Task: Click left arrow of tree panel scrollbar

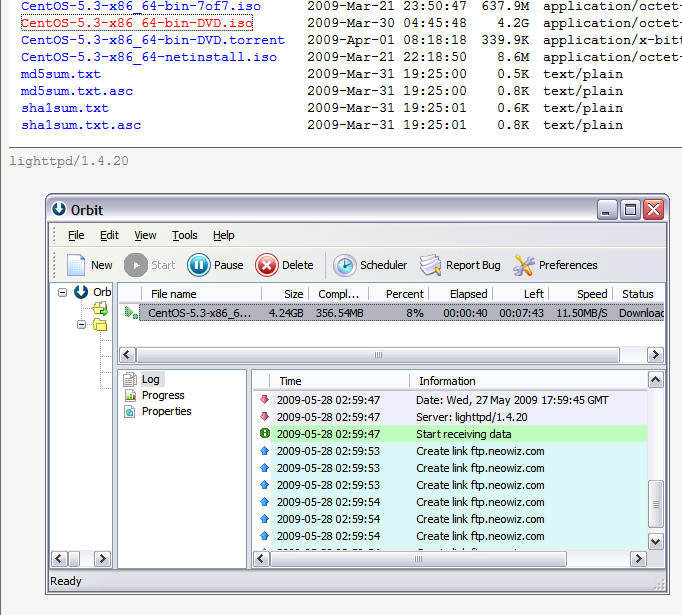Action: click(x=60, y=558)
